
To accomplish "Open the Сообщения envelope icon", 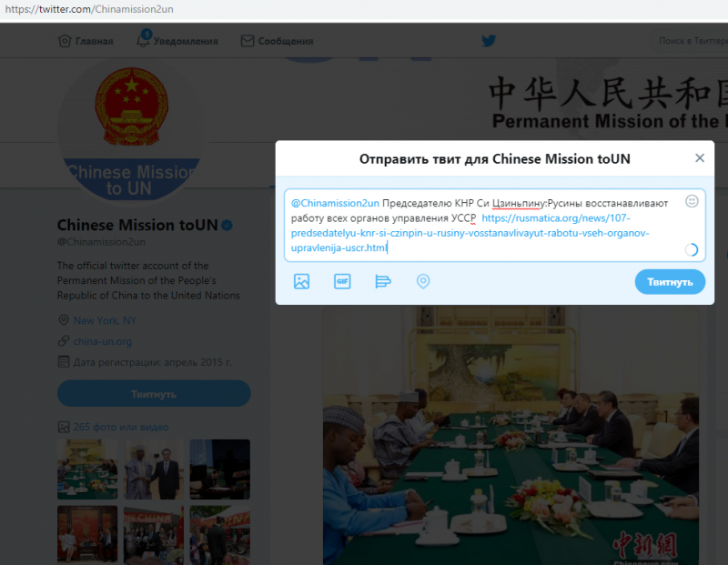I will tap(248, 41).
